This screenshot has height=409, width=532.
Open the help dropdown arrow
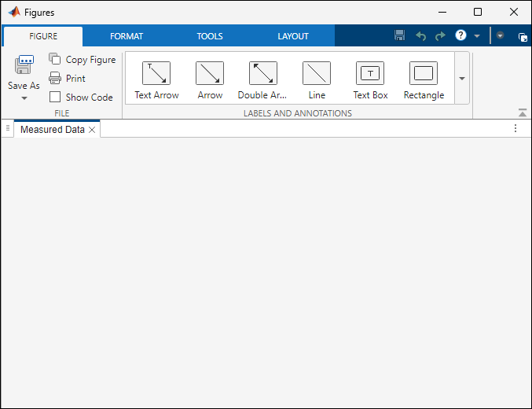click(477, 35)
